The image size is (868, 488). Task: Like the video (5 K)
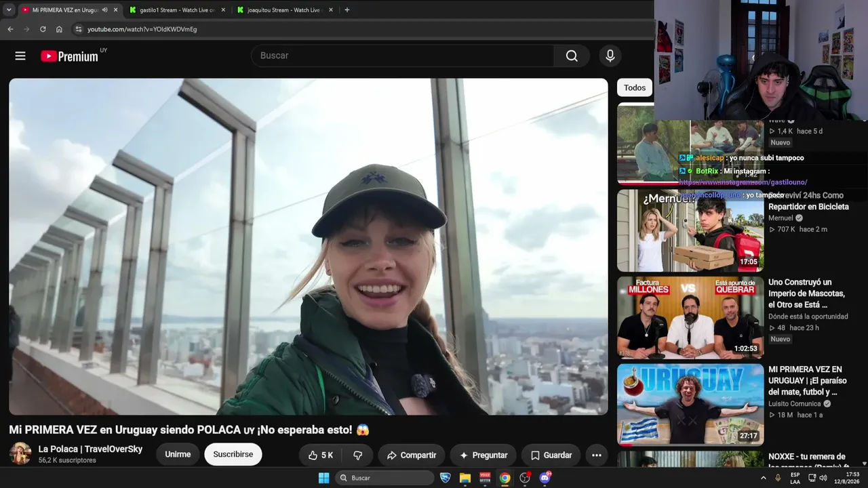[321, 455]
